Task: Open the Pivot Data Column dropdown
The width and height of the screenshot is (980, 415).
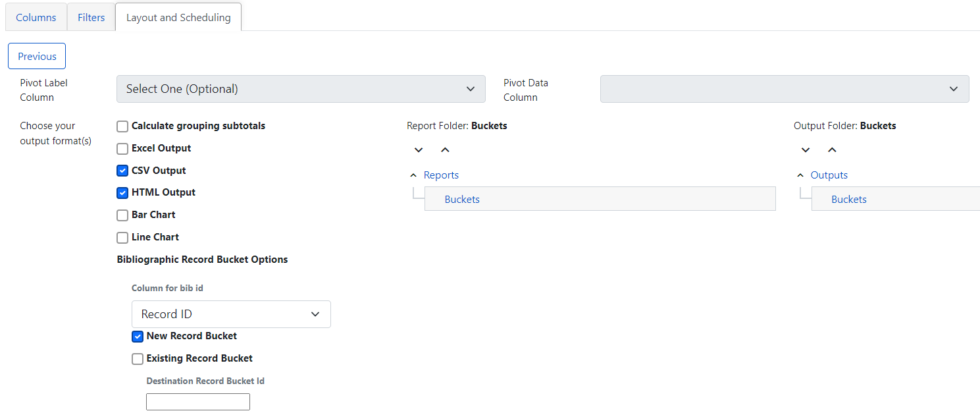Action: click(x=784, y=88)
